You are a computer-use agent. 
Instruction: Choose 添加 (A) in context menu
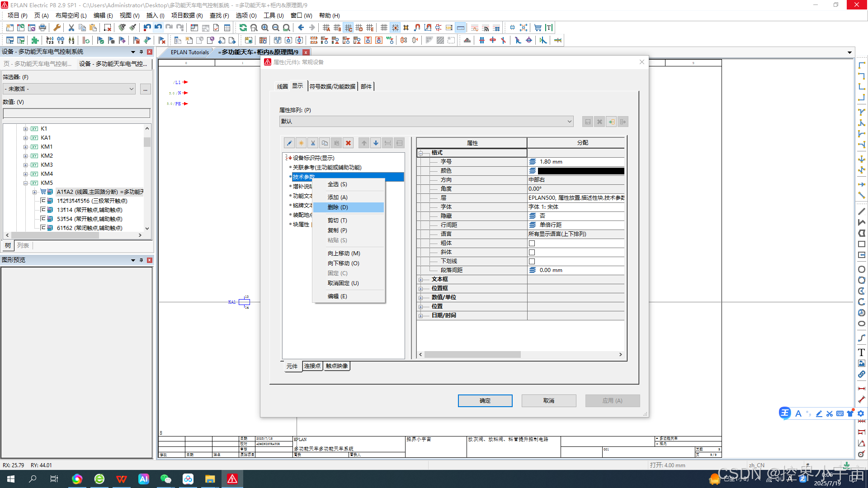click(x=349, y=197)
